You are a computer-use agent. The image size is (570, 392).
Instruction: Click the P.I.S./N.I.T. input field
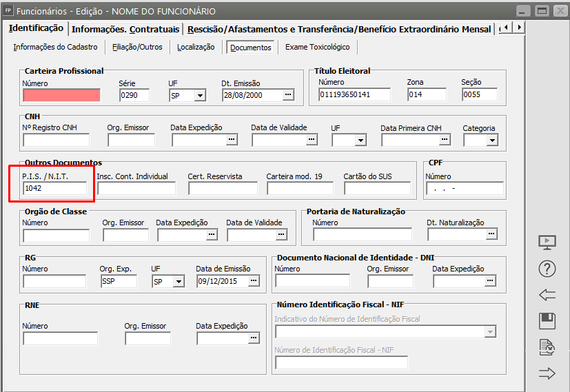tap(54, 188)
